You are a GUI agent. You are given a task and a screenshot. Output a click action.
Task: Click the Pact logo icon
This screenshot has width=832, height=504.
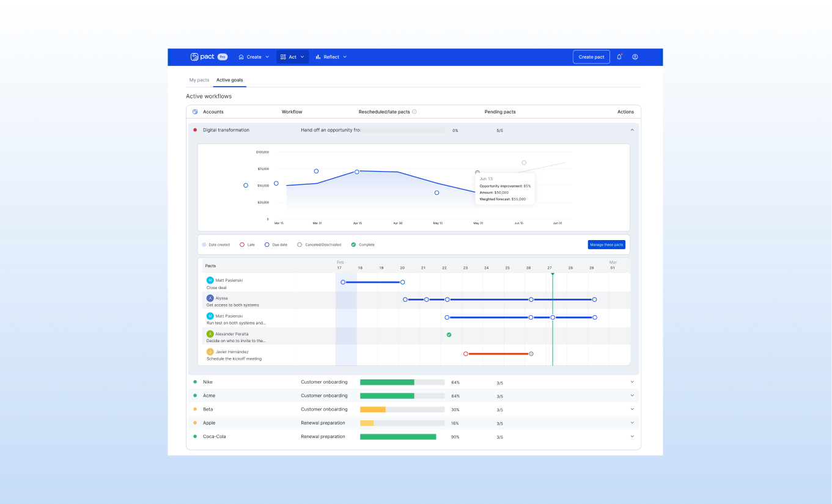194,57
